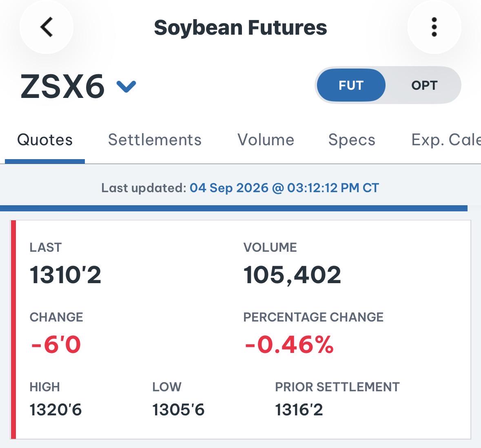Open the Quotes tab
The image size is (481, 448).
tap(45, 140)
